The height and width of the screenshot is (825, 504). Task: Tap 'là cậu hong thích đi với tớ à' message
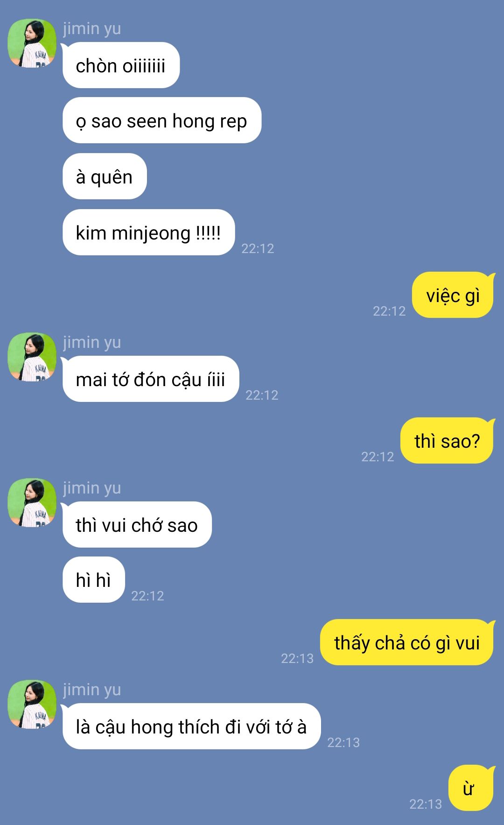pos(191,726)
